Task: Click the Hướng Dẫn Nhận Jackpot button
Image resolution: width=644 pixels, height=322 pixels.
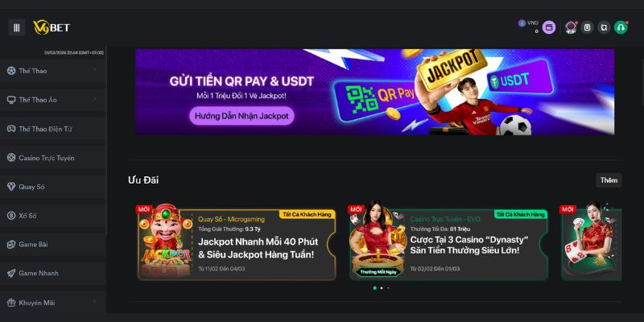Action: 242,116
